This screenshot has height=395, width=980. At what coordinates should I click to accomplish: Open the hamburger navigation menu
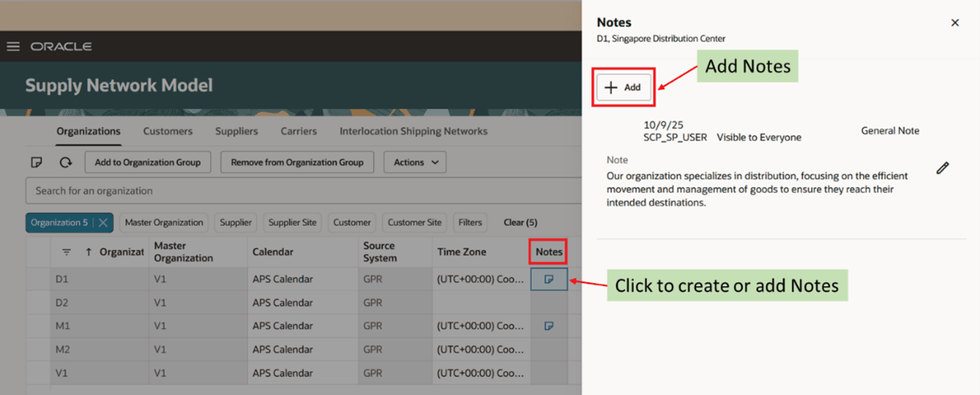pyautogui.click(x=13, y=46)
